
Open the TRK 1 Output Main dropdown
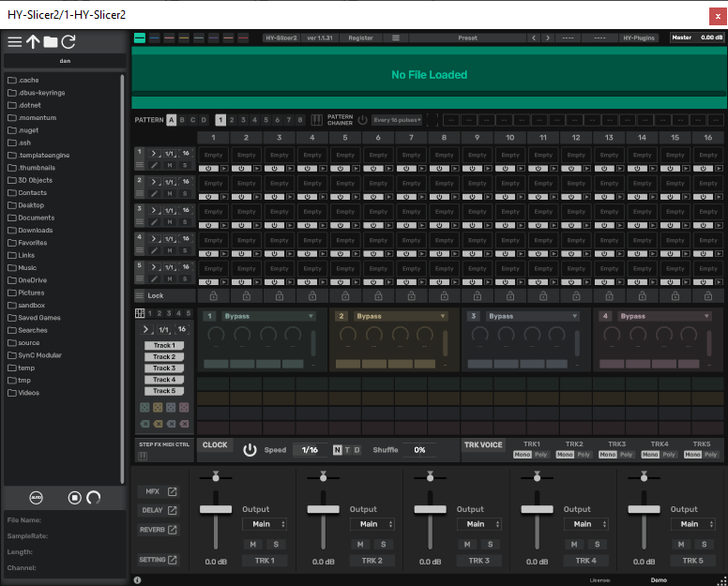click(x=264, y=524)
